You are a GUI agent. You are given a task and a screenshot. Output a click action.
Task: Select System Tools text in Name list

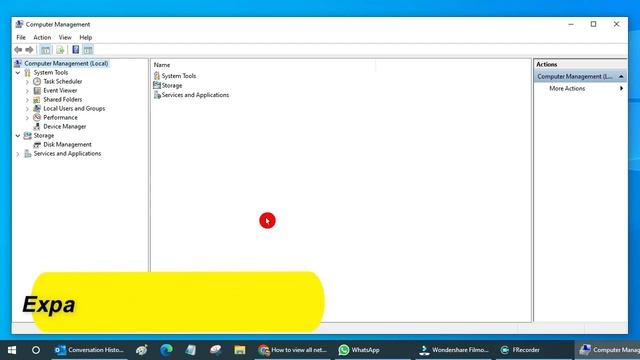click(179, 76)
